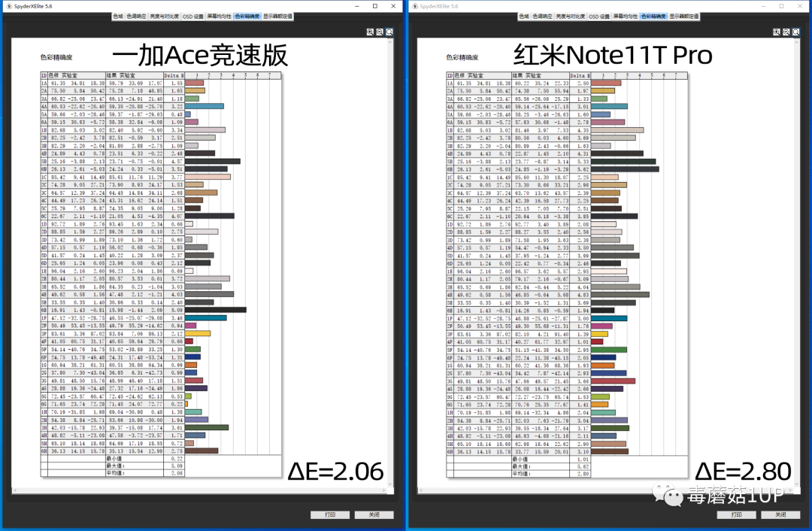Viewport: 812px width, 531px height.
Task: Select the 最大值 row in the right table
Action: [x=518, y=466]
